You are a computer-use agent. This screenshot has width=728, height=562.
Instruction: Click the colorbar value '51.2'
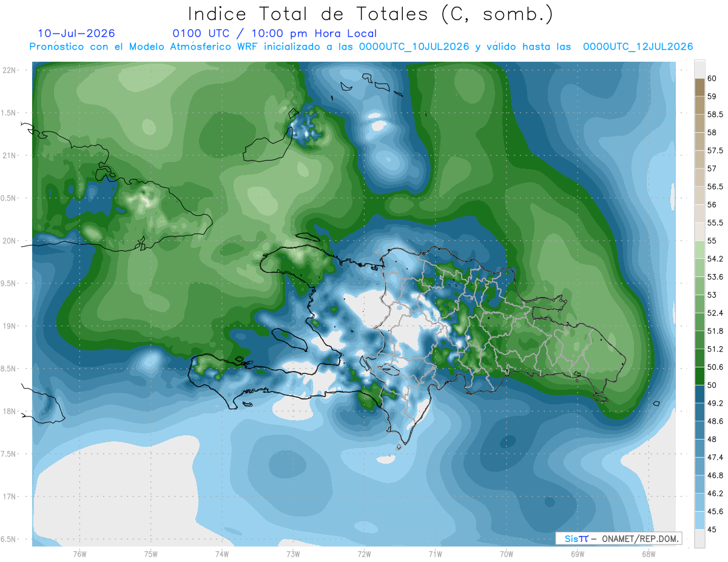[715, 349]
